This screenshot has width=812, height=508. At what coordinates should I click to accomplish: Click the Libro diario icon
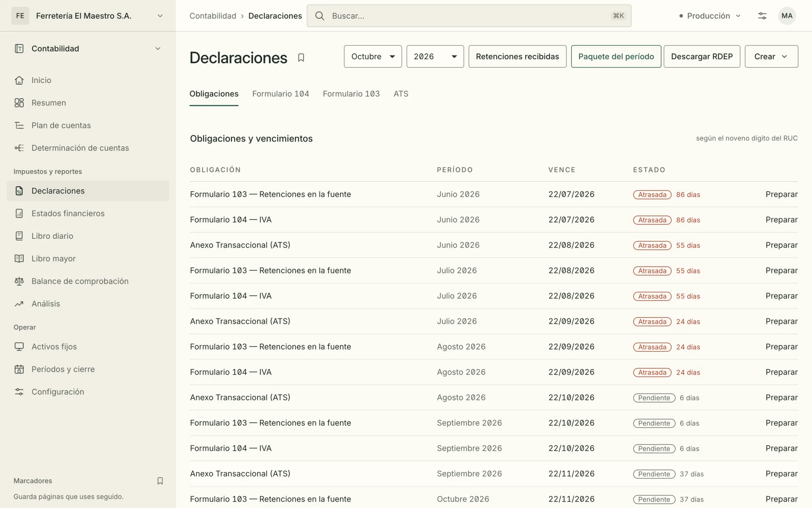tap(19, 236)
